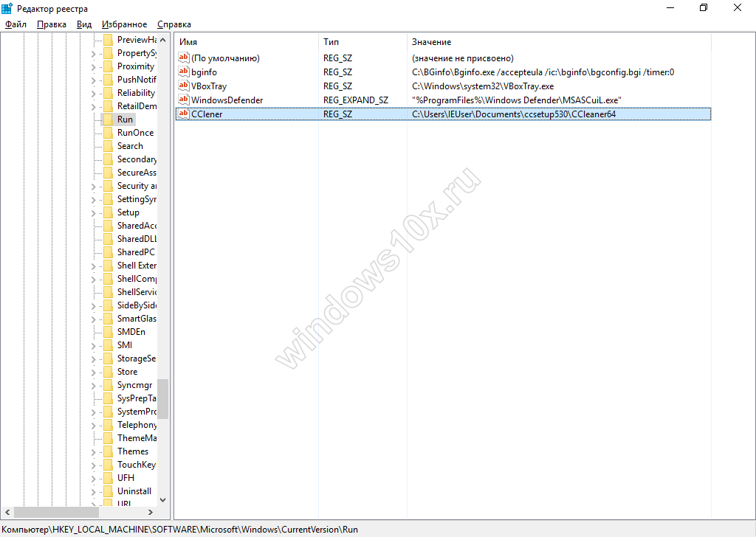
Task: Click the Themes folder icon
Action: pos(108,451)
